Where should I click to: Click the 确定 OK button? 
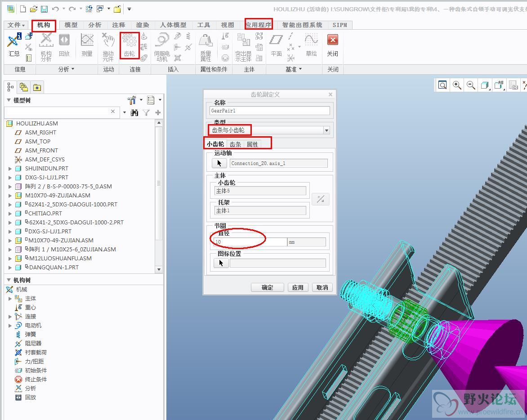pos(268,287)
